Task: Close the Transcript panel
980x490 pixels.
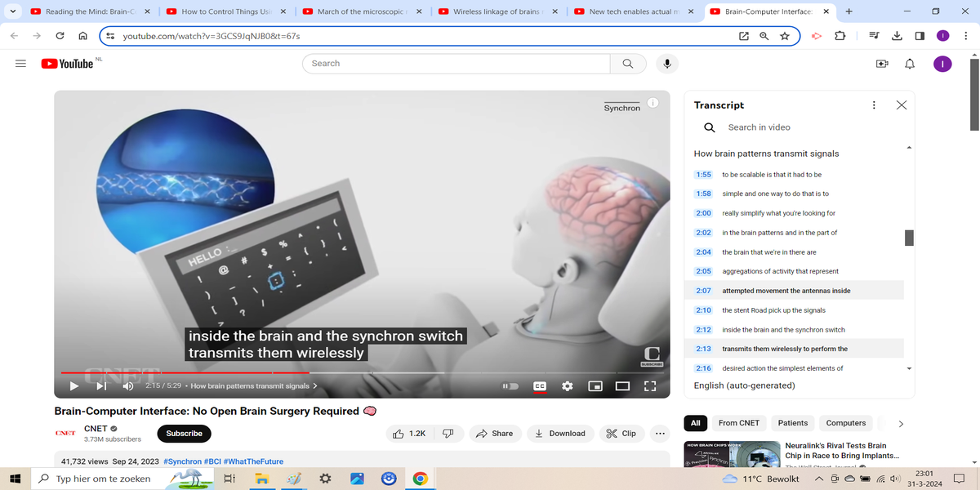Action: pos(901,105)
